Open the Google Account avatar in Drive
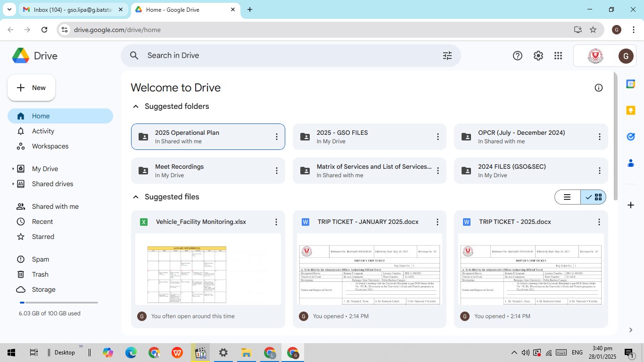 click(x=626, y=56)
